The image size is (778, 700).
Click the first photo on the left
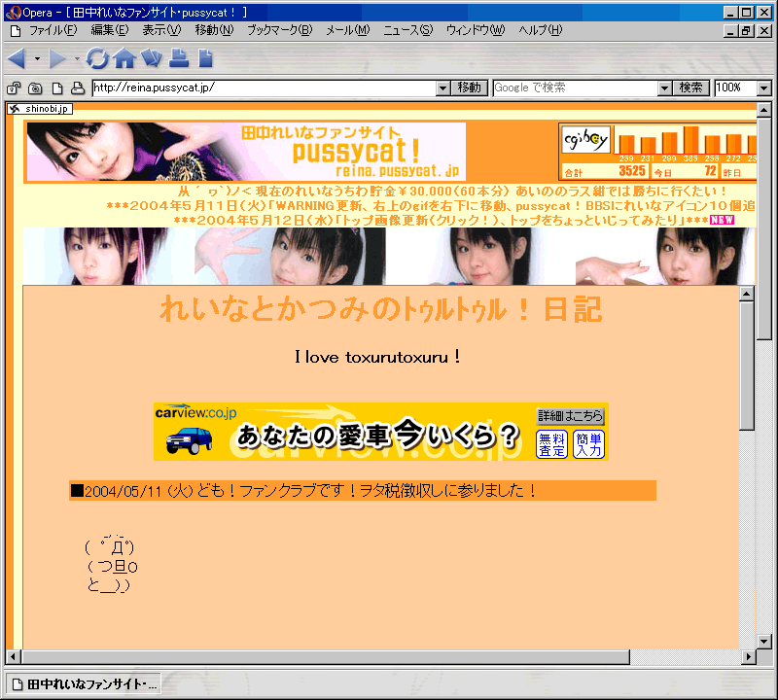[109, 256]
